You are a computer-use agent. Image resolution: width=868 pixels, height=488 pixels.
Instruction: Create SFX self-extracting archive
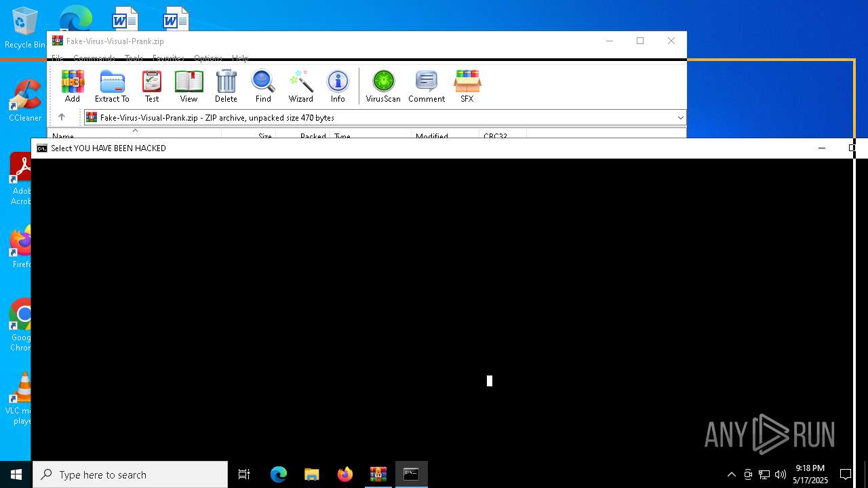tap(467, 86)
